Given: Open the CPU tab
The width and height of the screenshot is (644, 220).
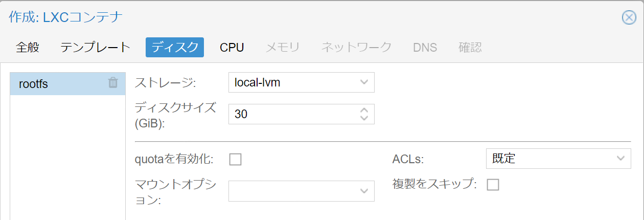Looking at the screenshot, I should pos(232,48).
